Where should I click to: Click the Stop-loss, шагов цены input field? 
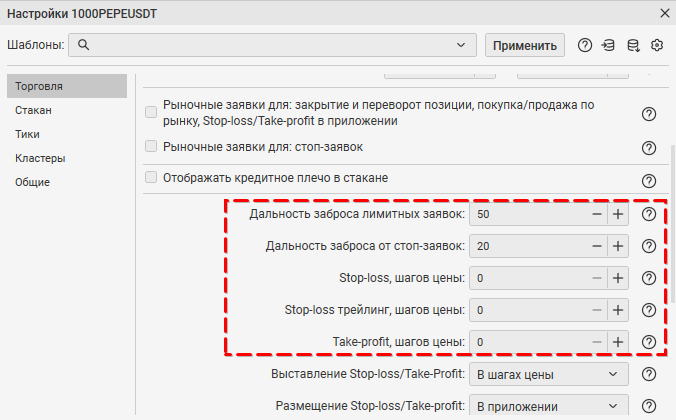click(525, 278)
